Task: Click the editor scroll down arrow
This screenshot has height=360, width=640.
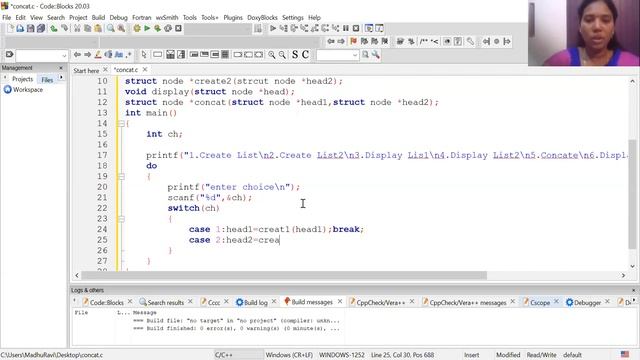Action: pyautogui.click(x=632, y=266)
